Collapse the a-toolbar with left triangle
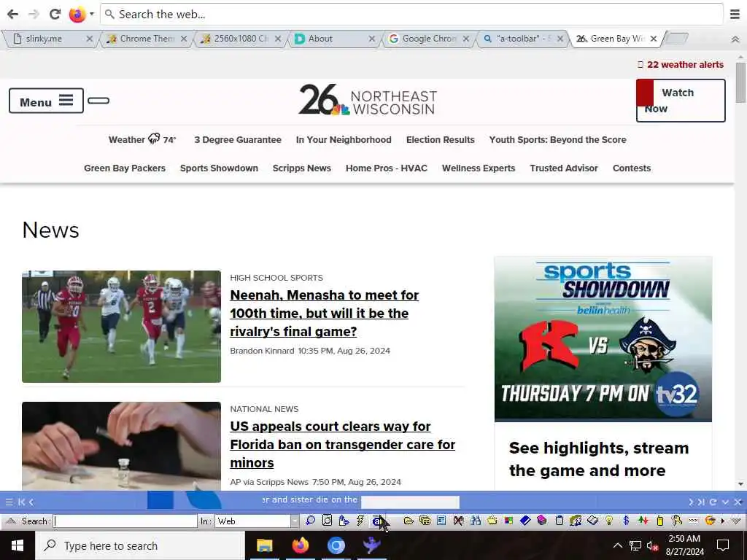 click(x=10, y=521)
